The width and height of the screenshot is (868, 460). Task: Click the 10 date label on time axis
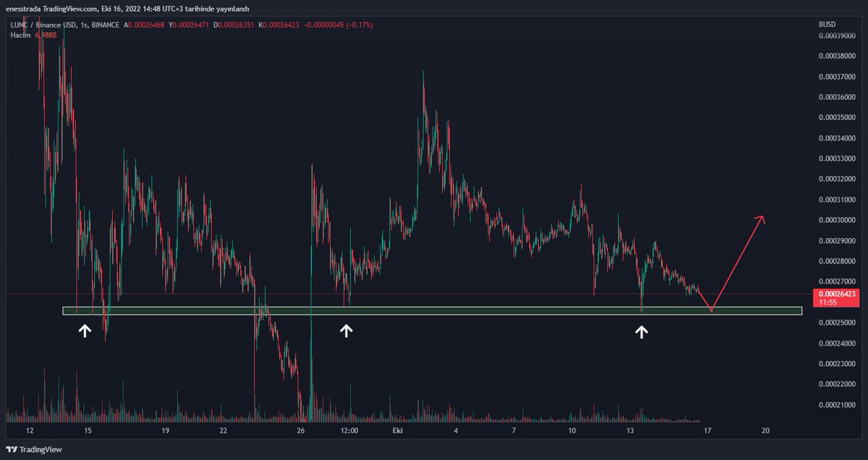pyautogui.click(x=571, y=430)
